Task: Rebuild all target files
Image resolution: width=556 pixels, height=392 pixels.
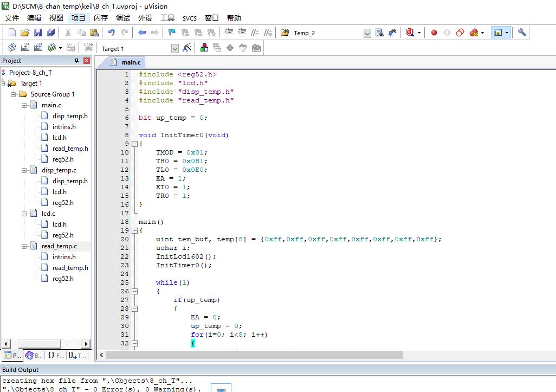Action: (38, 48)
